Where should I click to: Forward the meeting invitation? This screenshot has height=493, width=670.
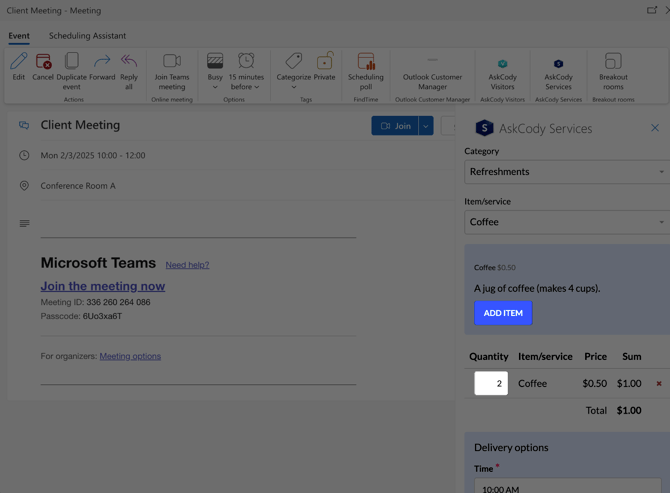click(102, 61)
